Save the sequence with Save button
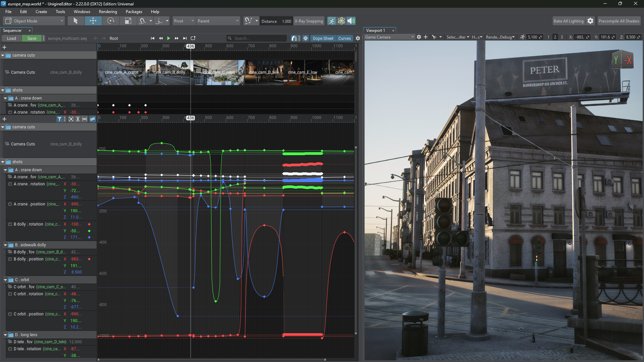The image size is (644, 362). 32,38
